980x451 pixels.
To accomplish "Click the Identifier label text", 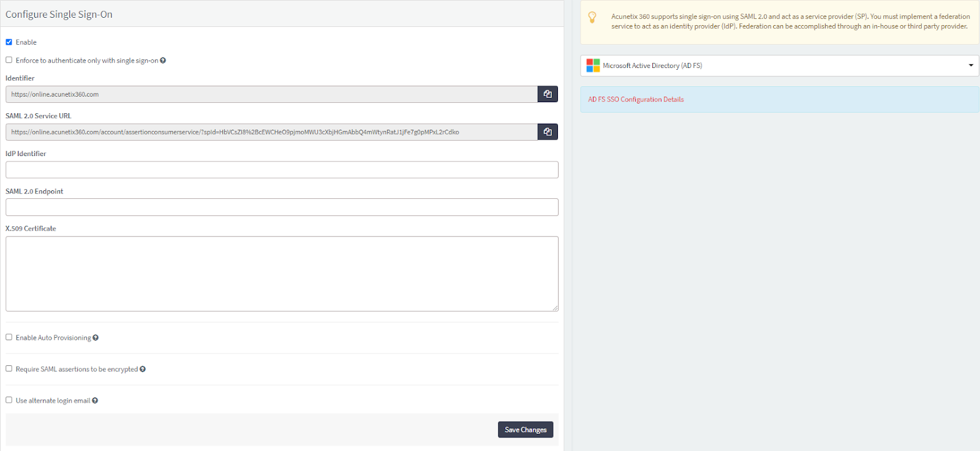I will tap(20, 78).
